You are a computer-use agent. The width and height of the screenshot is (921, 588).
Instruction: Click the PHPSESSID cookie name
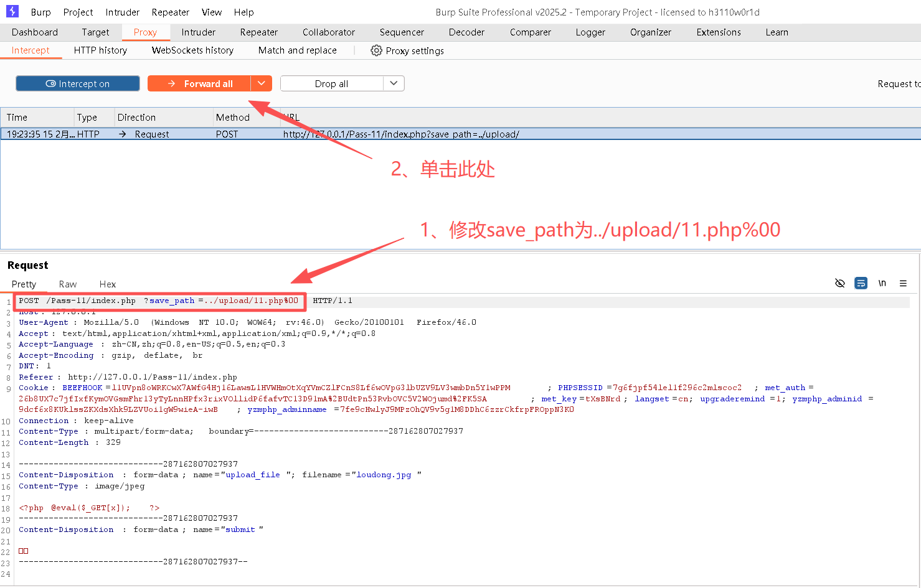point(580,388)
